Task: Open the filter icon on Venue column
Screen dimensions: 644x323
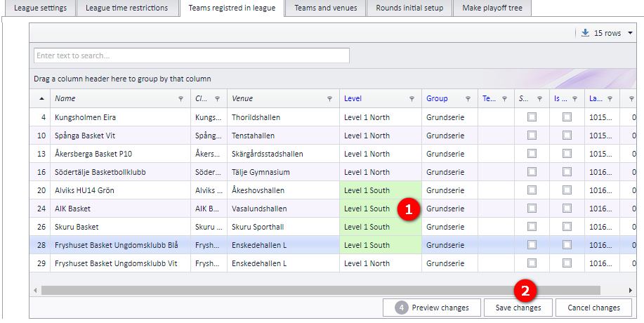Action: click(x=329, y=99)
